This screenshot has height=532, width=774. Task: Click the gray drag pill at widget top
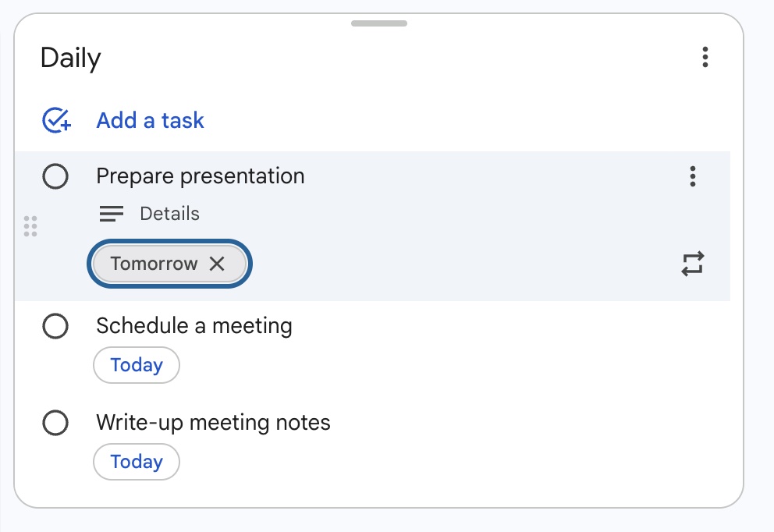(379, 23)
